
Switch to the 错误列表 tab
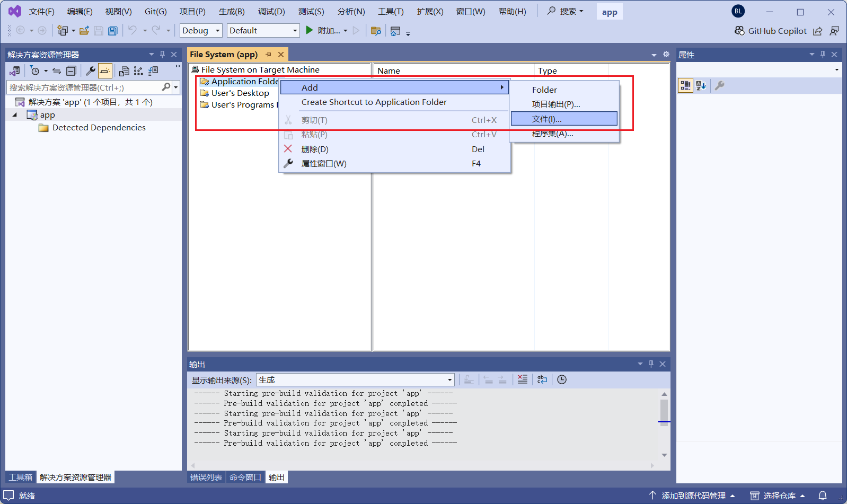206,477
